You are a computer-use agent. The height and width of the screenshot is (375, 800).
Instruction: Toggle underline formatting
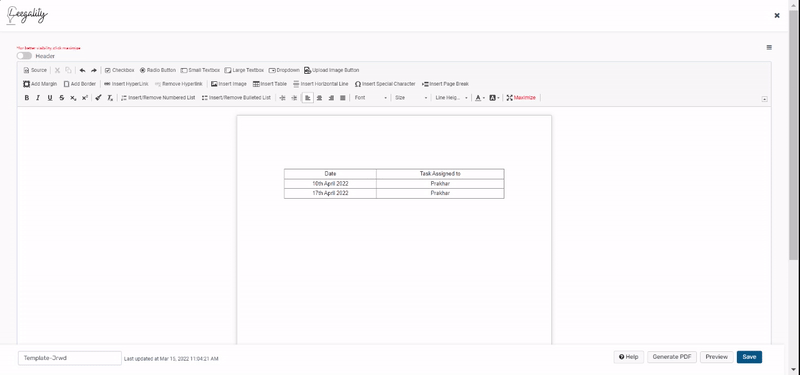49,97
